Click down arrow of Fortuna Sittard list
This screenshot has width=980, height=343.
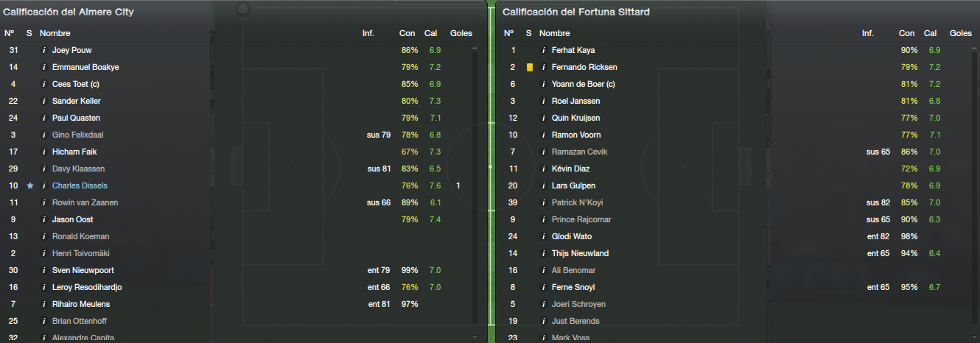pos(974,336)
